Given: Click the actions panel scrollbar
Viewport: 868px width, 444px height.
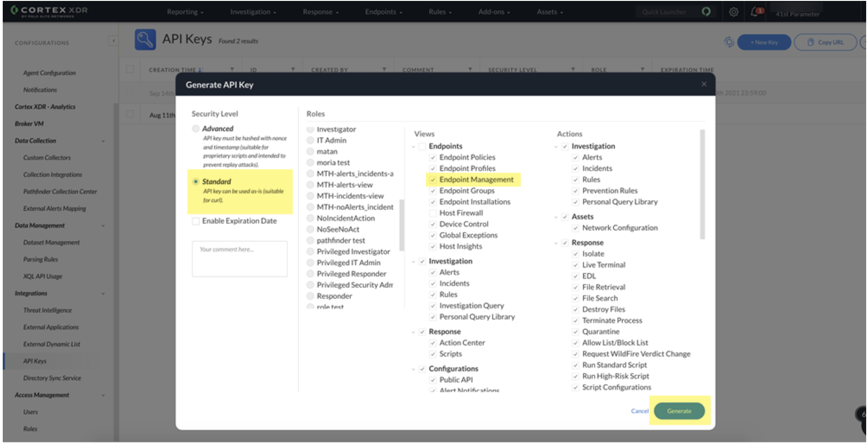Looking at the screenshot, I should coord(702,185).
